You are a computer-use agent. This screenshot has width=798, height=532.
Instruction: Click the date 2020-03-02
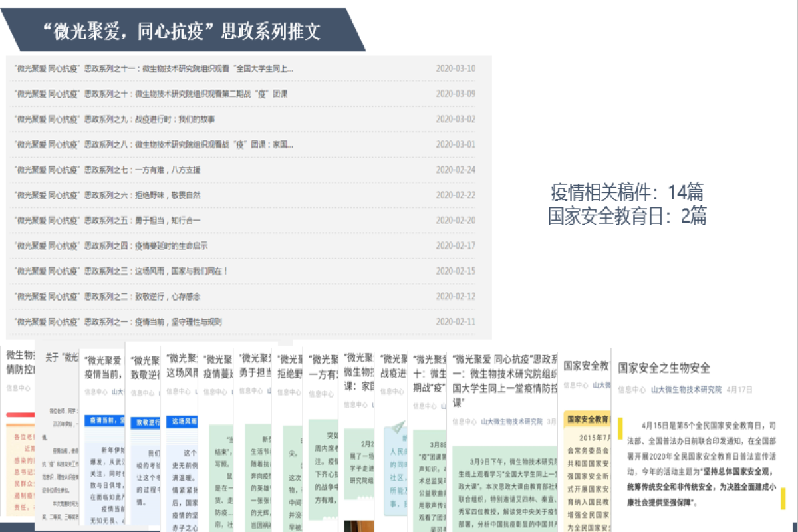pos(456,119)
